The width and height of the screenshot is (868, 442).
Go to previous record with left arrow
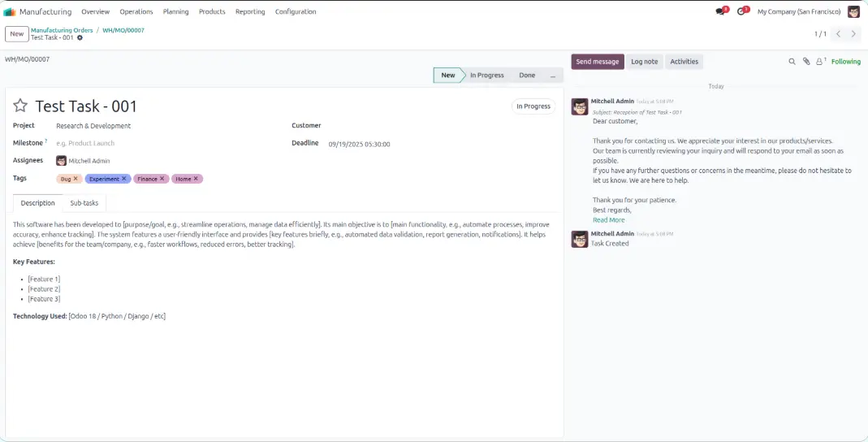point(839,34)
